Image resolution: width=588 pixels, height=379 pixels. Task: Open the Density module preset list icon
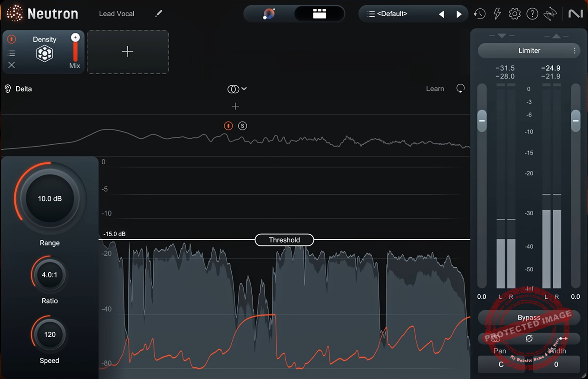(x=12, y=53)
